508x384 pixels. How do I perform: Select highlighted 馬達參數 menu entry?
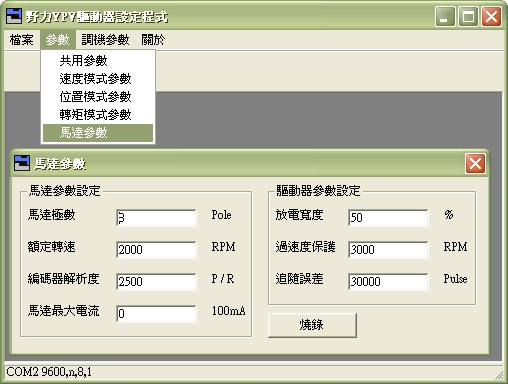[x=98, y=133]
